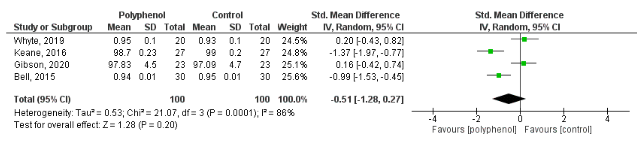
Task: Click the Study or Subgroup header
Action: (53, 27)
